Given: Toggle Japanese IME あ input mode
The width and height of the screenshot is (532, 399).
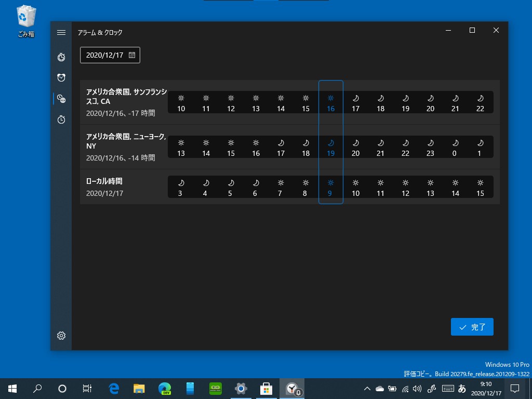Looking at the screenshot, I should 462,389.
